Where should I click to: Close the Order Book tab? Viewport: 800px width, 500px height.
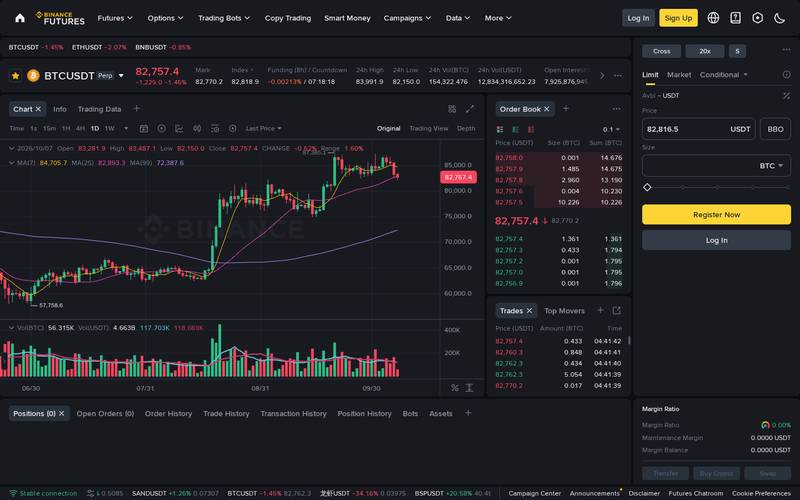coord(546,109)
